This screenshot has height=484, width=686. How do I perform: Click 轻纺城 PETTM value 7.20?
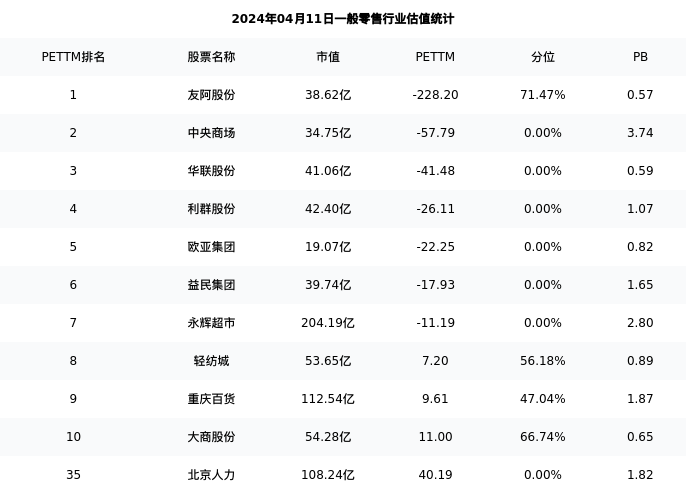tap(435, 361)
